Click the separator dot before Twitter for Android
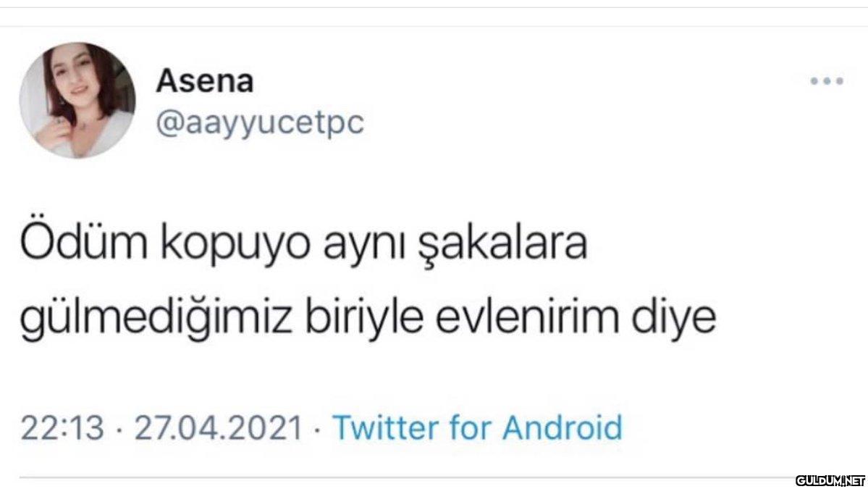 pos(316,429)
